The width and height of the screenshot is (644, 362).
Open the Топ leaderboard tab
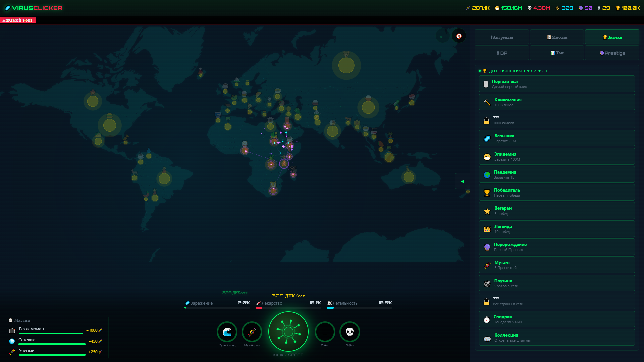coord(556,53)
